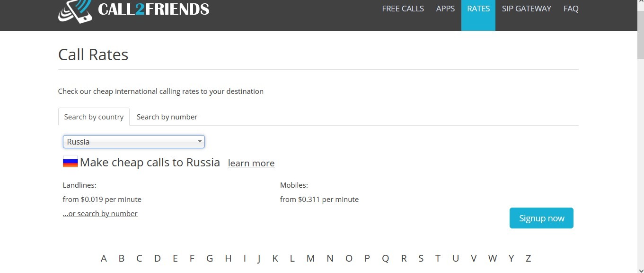Pick letter G from the alphabet index
644x273 pixels.
pyautogui.click(x=210, y=258)
